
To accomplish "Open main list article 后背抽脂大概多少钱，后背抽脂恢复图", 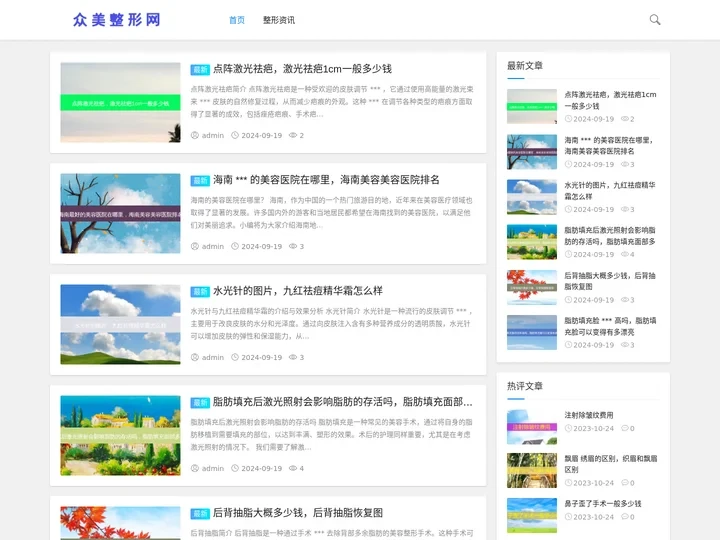I will (298, 513).
